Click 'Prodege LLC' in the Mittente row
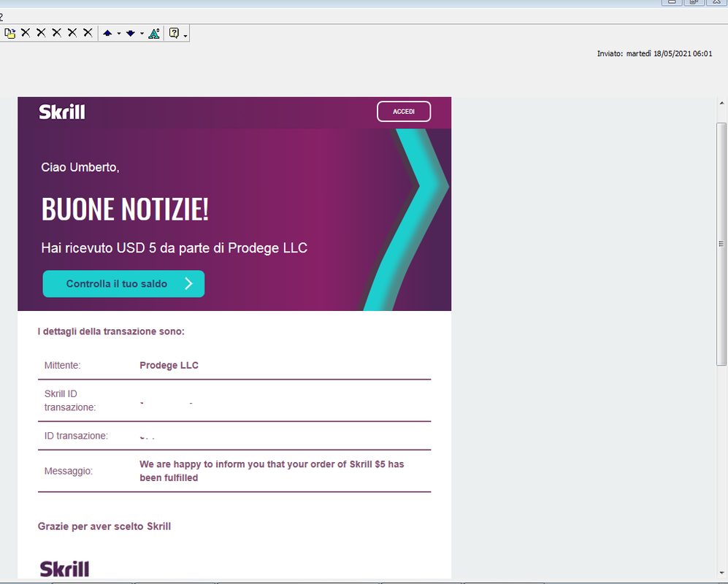This screenshot has height=584, width=728. (x=169, y=365)
